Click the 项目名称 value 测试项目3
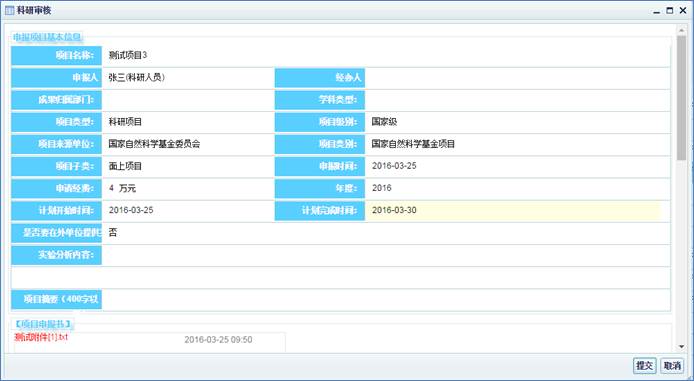The image size is (694, 381). click(x=128, y=55)
